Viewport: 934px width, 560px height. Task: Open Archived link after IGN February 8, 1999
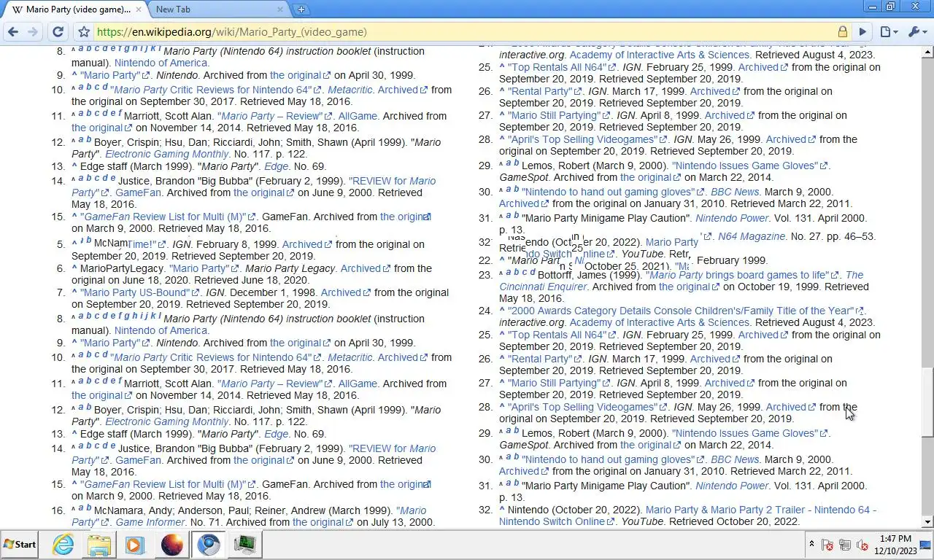click(302, 244)
